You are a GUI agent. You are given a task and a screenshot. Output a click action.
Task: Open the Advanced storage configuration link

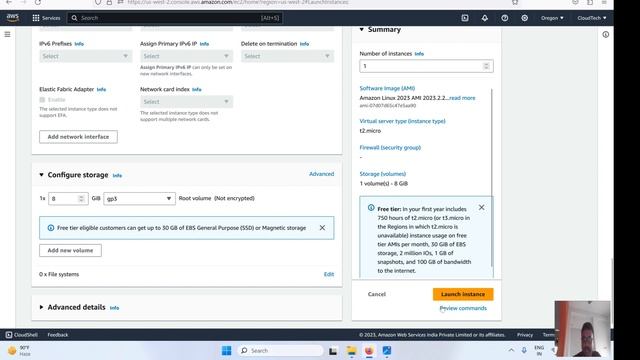coord(322,174)
